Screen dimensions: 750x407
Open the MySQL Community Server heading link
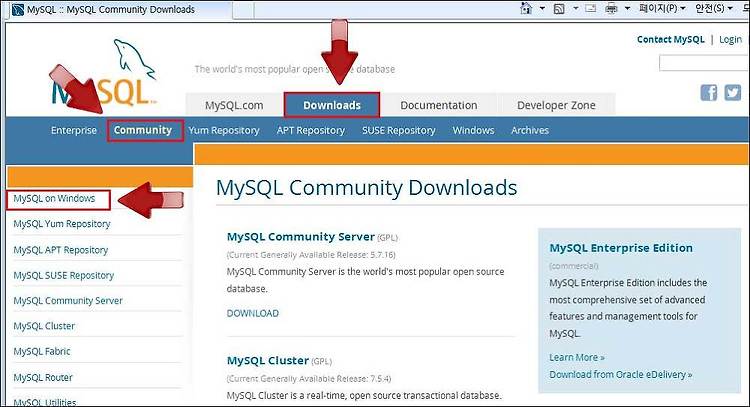coord(300,237)
